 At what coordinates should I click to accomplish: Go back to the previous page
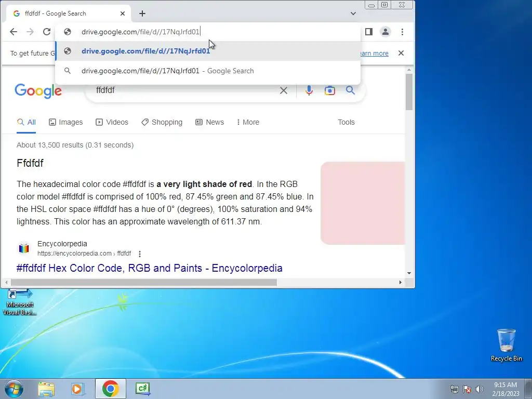(13, 32)
